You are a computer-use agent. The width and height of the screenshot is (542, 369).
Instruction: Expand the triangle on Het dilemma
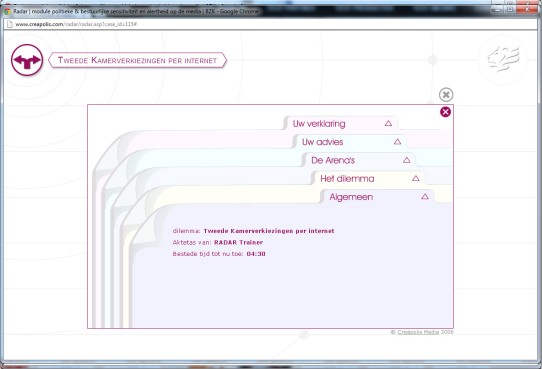tap(415, 178)
